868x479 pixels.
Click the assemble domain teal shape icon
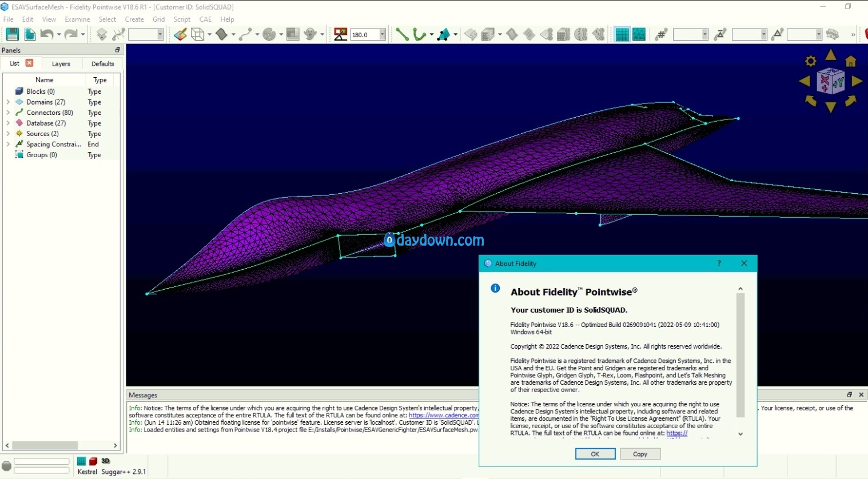[444, 34]
